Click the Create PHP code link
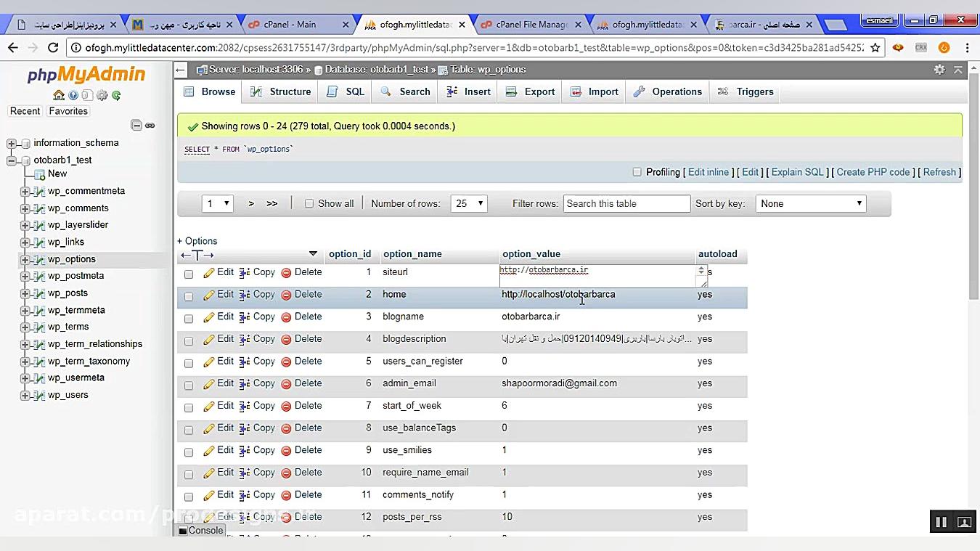The height and width of the screenshot is (551, 980). [x=873, y=172]
